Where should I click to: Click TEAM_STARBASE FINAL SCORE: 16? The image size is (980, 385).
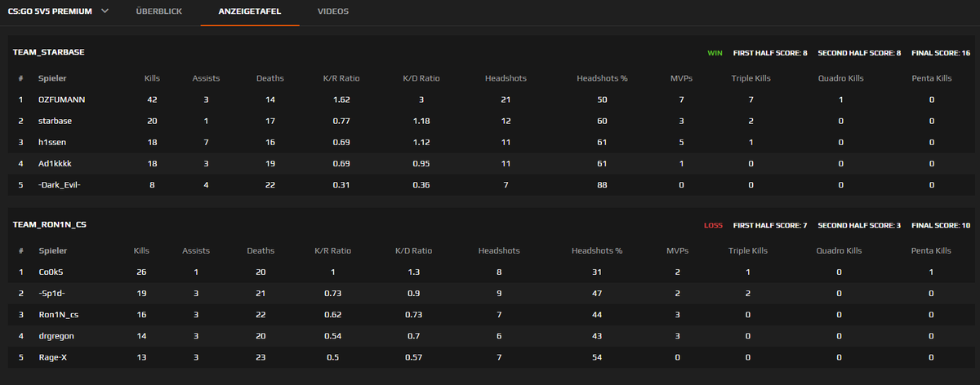point(941,52)
